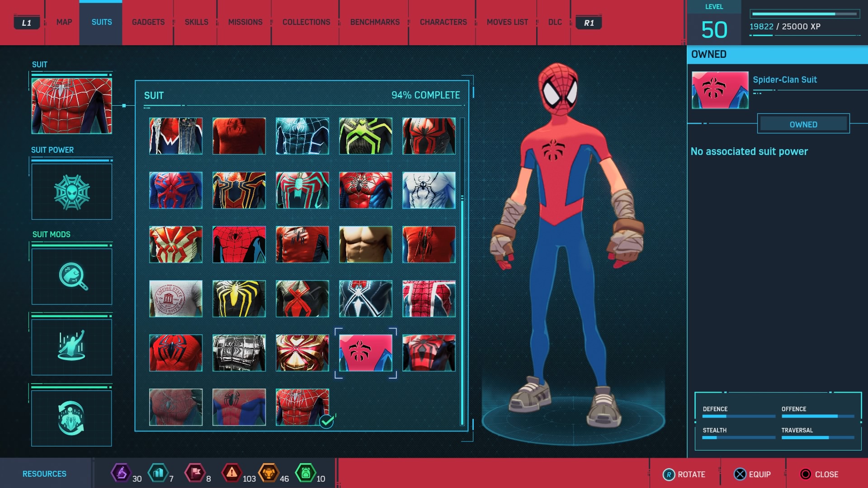The height and width of the screenshot is (488, 868).
Task: Select the black and gold Iron Spider suit
Action: pyautogui.click(x=239, y=190)
